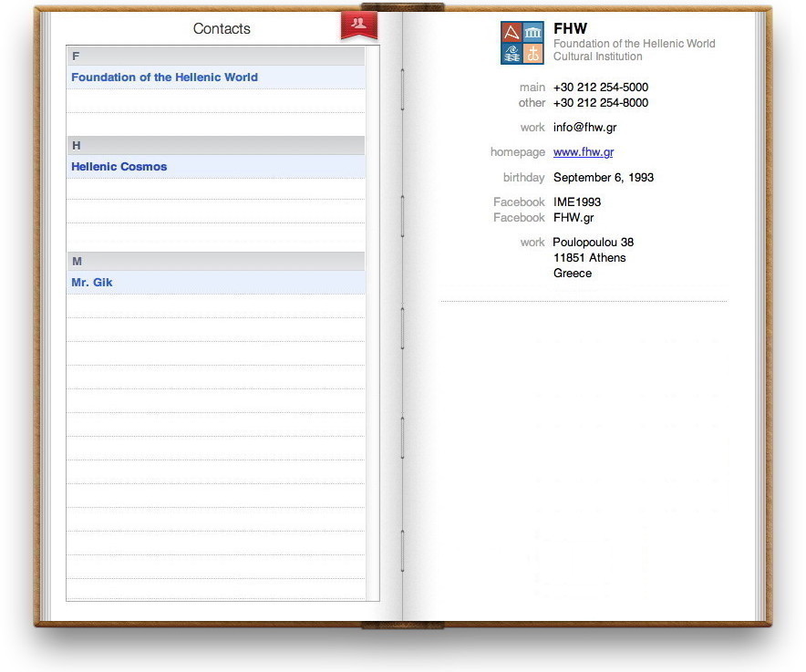
Task: Click other phone number +30 212 254-8000
Action: click(600, 103)
